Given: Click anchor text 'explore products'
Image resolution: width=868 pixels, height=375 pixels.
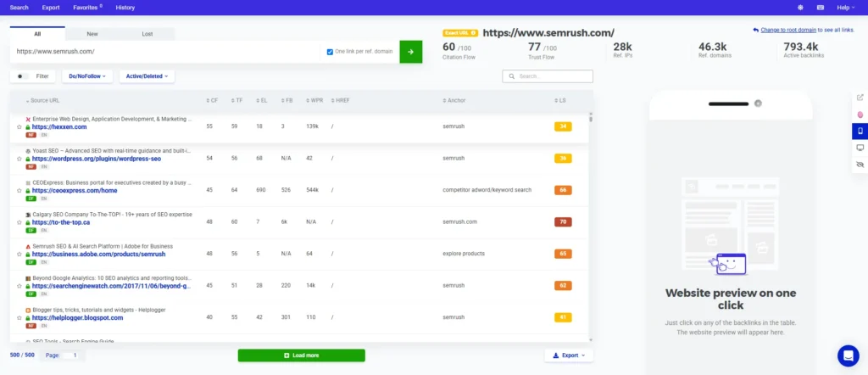Looking at the screenshot, I should [x=464, y=254].
